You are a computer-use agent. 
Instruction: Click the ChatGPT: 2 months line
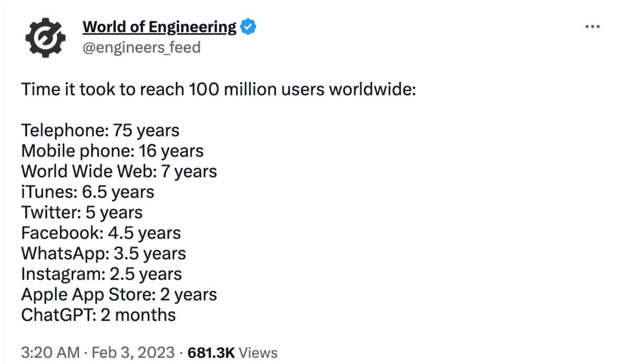[98, 315]
